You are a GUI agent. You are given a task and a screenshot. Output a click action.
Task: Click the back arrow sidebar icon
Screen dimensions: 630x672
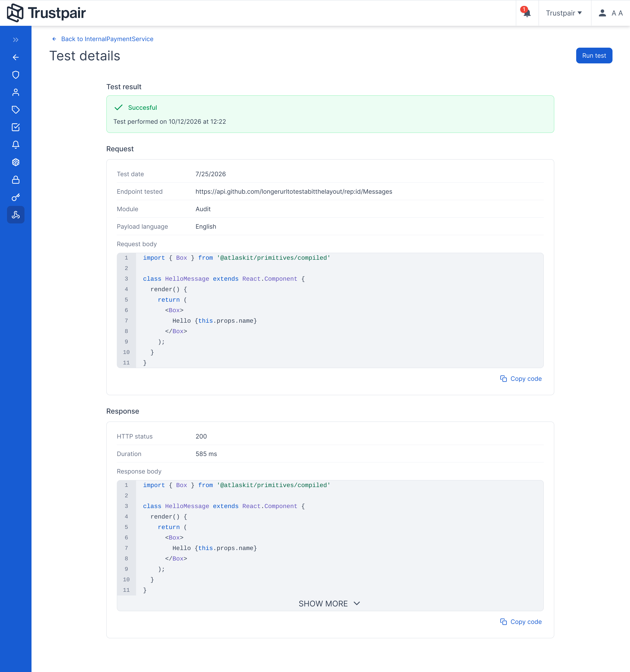(x=16, y=57)
